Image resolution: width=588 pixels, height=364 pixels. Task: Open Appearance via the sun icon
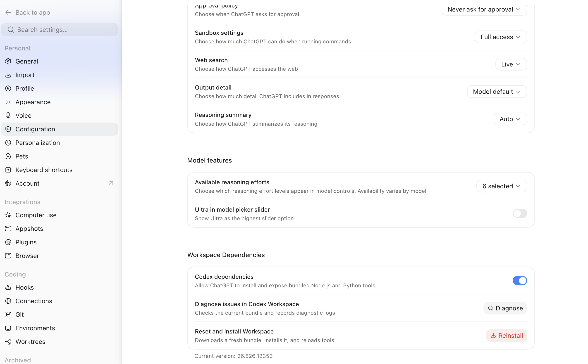(8, 102)
